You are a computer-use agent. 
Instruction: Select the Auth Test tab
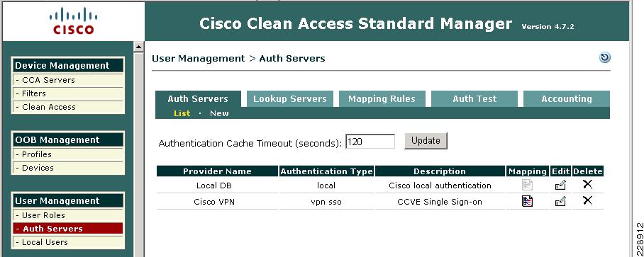(x=474, y=99)
